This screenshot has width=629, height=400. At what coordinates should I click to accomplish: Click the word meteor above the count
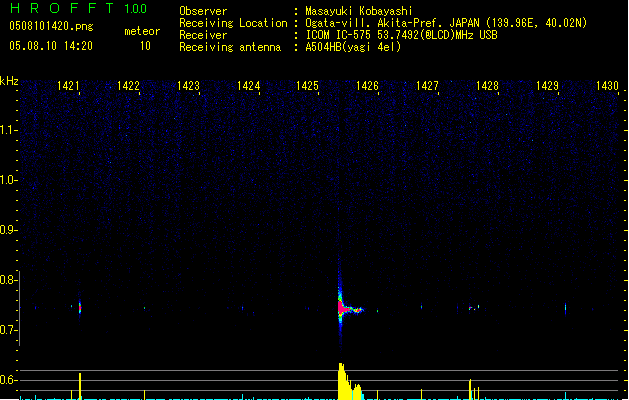(142, 31)
